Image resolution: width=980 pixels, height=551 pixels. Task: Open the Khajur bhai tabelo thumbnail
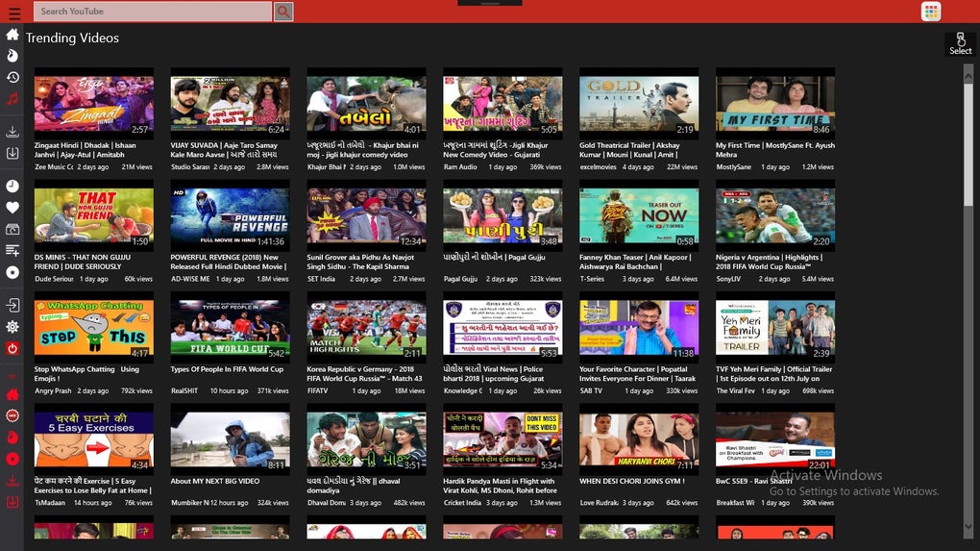pyautogui.click(x=366, y=103)
